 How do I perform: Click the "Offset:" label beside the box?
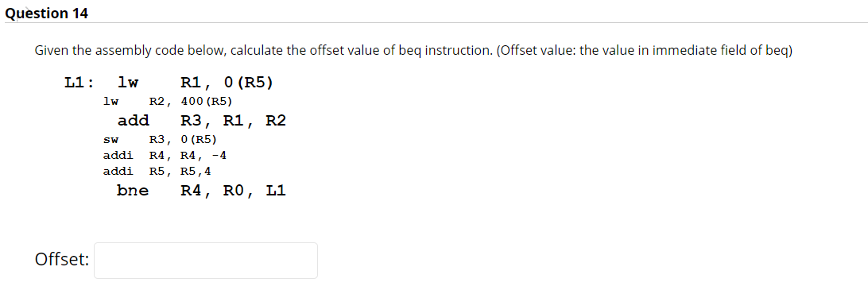pyautogui.click(x=62, y=259)
